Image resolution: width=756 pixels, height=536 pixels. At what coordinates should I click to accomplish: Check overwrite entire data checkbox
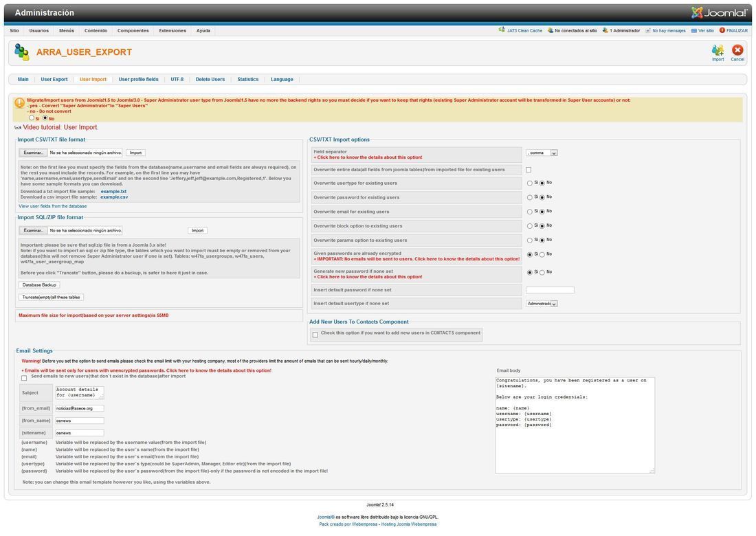(529, 170)
